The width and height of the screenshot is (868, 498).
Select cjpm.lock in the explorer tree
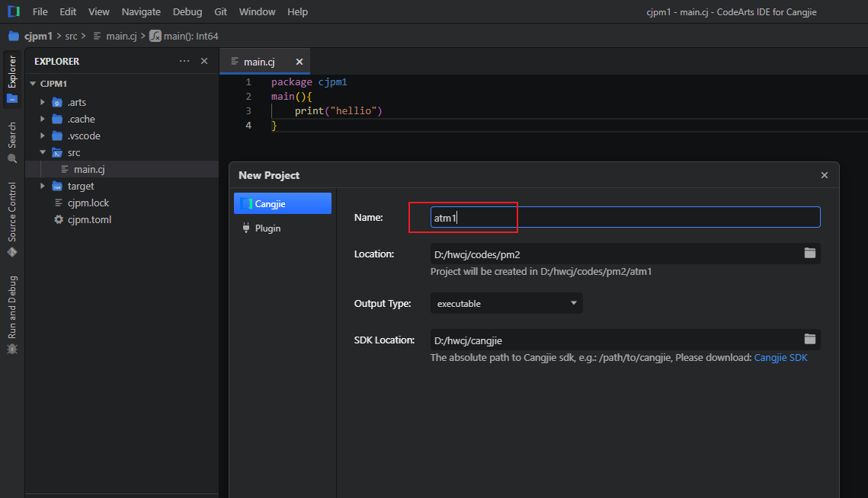tap(122, 203)
